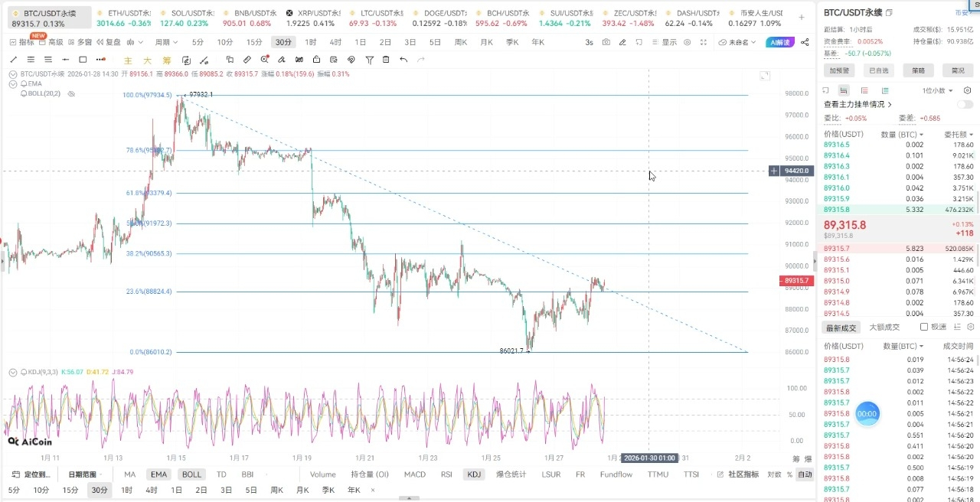Click the chart settings circle icon near 显示
Image resolution: width=980 pixels, height=502 pixels.
coord(687,42)
